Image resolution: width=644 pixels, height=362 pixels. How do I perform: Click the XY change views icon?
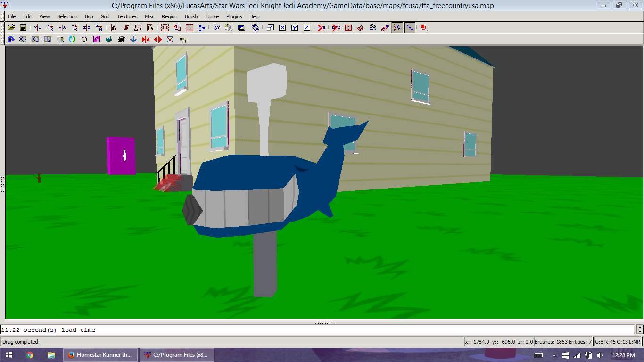[x=217, y=27]
